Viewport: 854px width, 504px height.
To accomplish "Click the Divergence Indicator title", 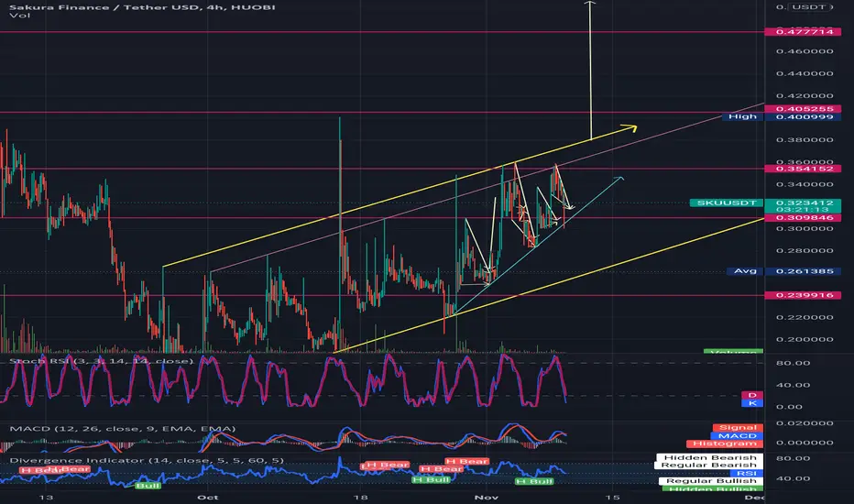I will tap(147, 460).
